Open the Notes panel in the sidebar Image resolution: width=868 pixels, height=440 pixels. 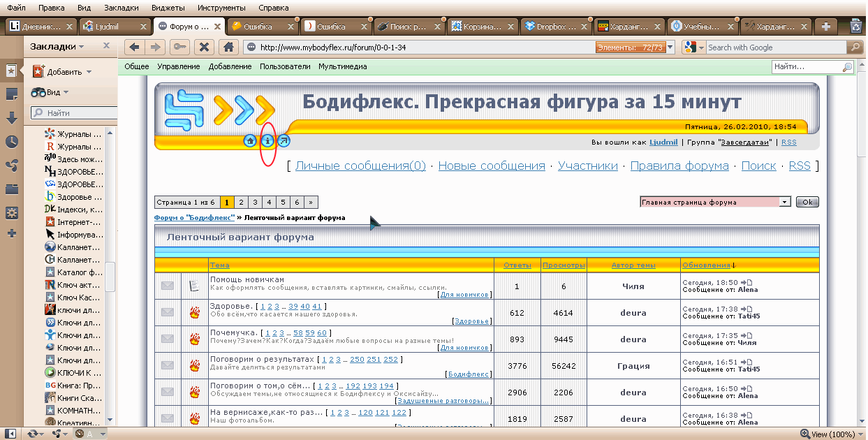12,94
